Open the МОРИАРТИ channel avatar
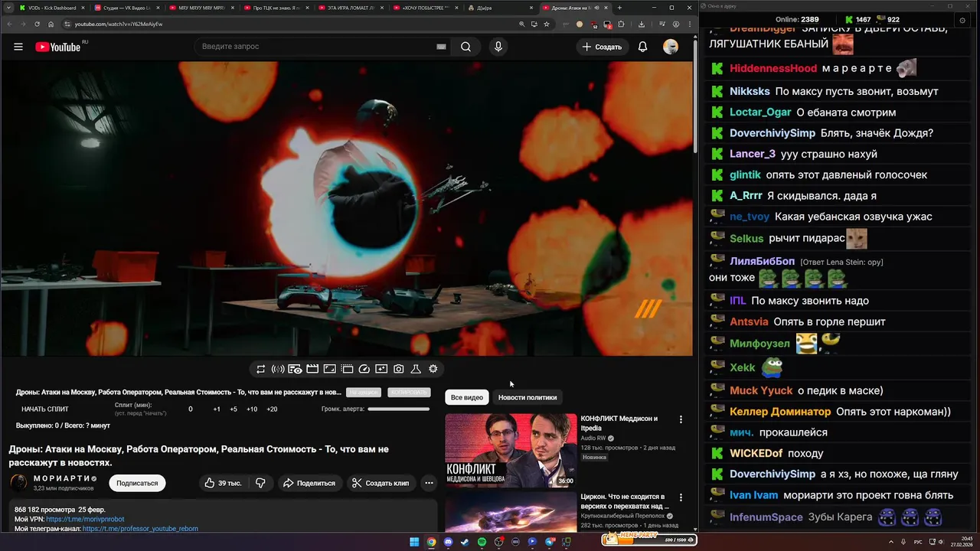 (x=18, y=483)
